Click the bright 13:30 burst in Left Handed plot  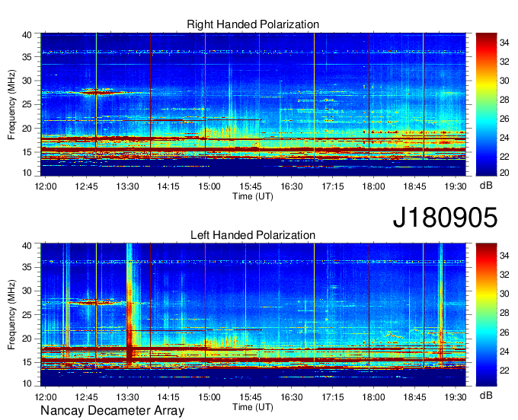tap(129, 305)
